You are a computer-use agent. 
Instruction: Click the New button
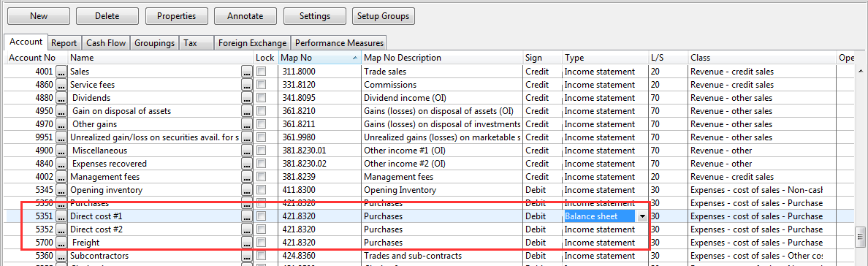coord(39,16)
